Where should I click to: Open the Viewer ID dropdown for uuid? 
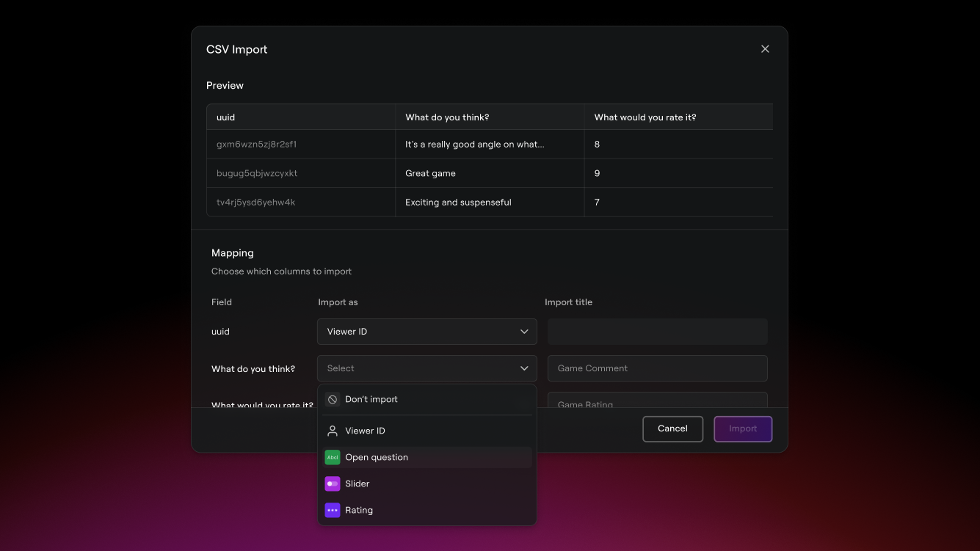[x=427, y=332]
